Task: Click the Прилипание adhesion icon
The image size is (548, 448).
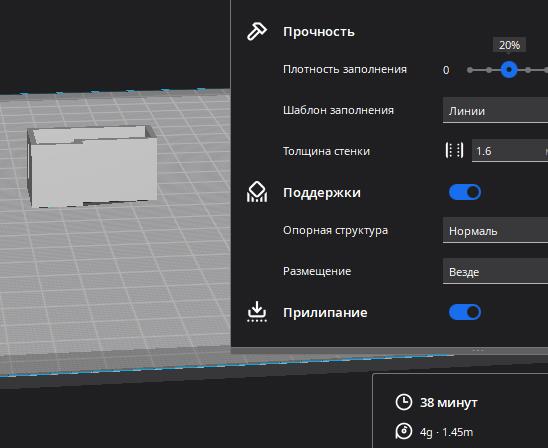Action: click(x=257, y=312)
